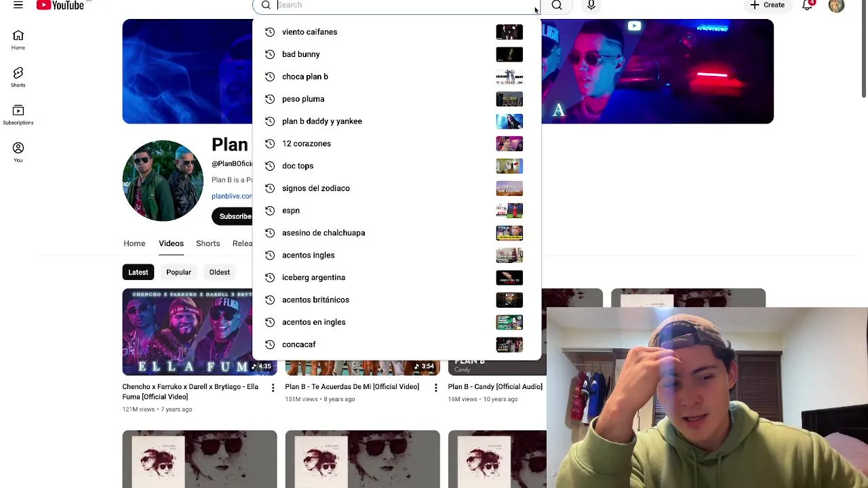Click thumbnail next to "iceberg argentina"
The image size is (868, 488).
click(509, 278)
